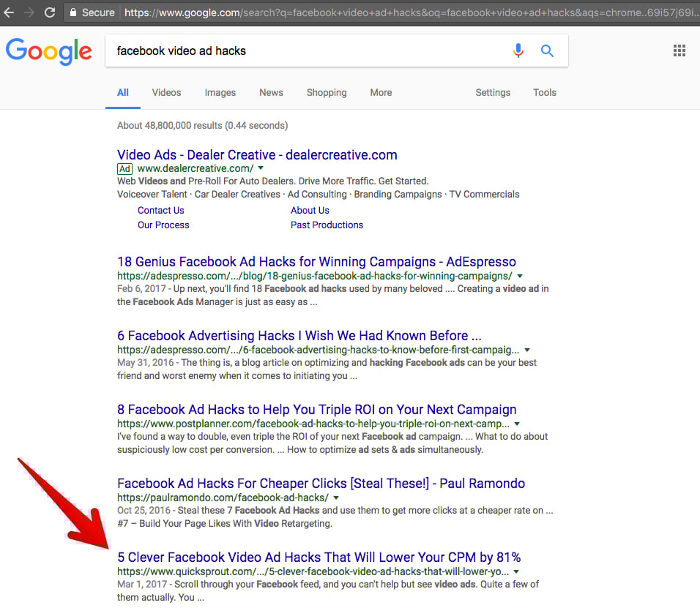The height and width of the screenshot is (608, 700).
Task: Click the browser back arrow
Action: (x=9, y=12)
